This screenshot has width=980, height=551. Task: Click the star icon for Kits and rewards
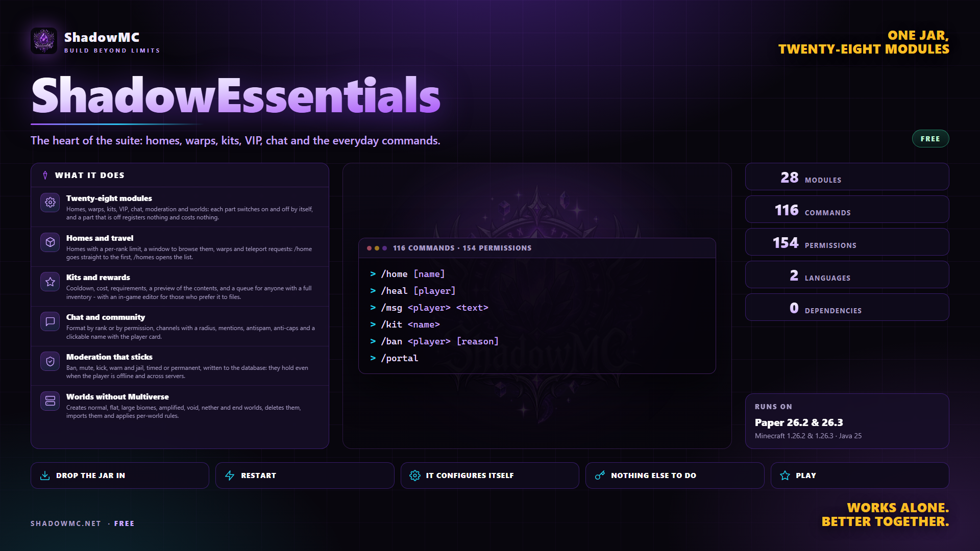pos(50,282)
